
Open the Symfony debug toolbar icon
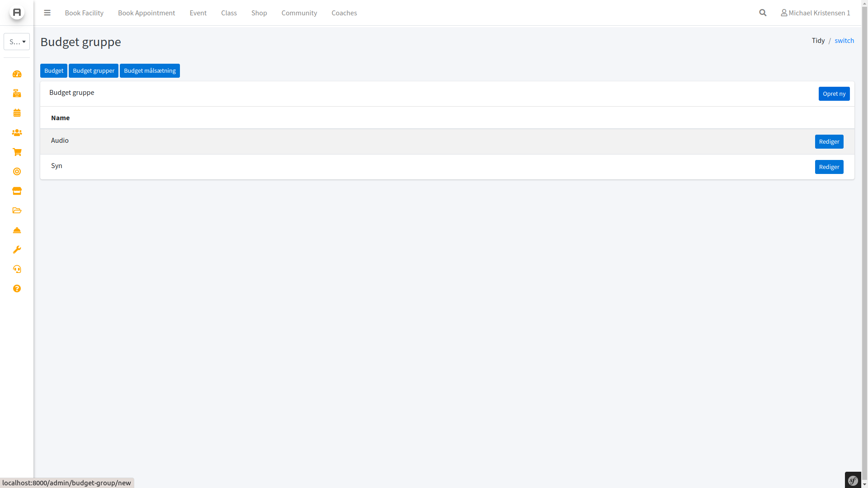click(x=853, y=480)
